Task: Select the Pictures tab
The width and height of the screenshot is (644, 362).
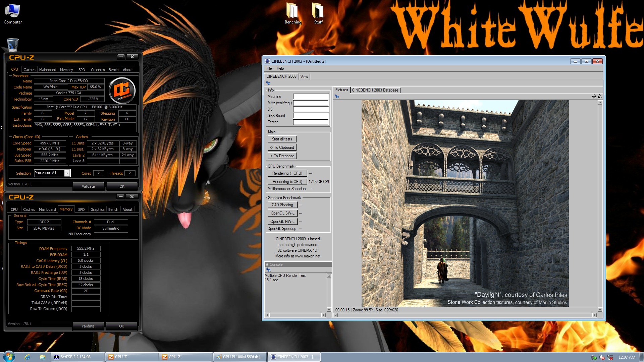Action: [341, 90]
